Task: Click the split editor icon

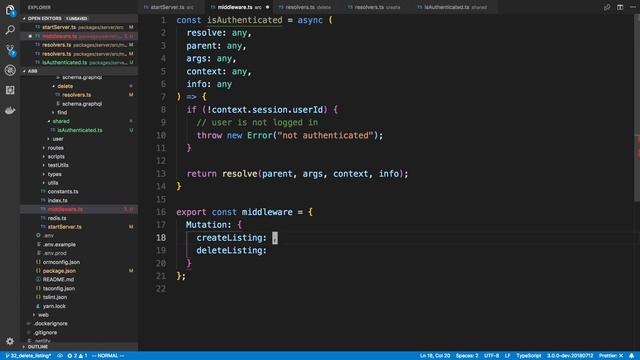Action: coord(620,7)
